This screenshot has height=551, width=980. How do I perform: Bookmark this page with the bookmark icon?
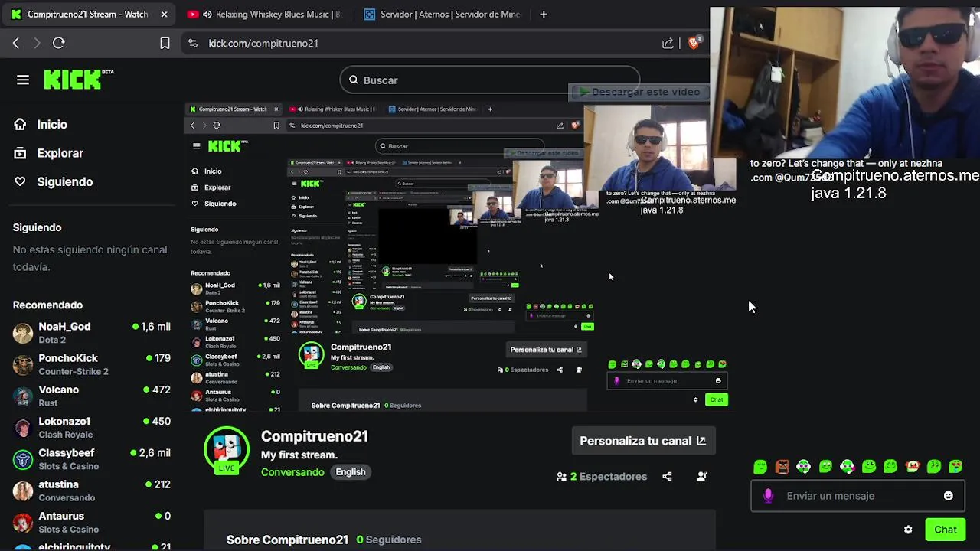click(165, 43)
